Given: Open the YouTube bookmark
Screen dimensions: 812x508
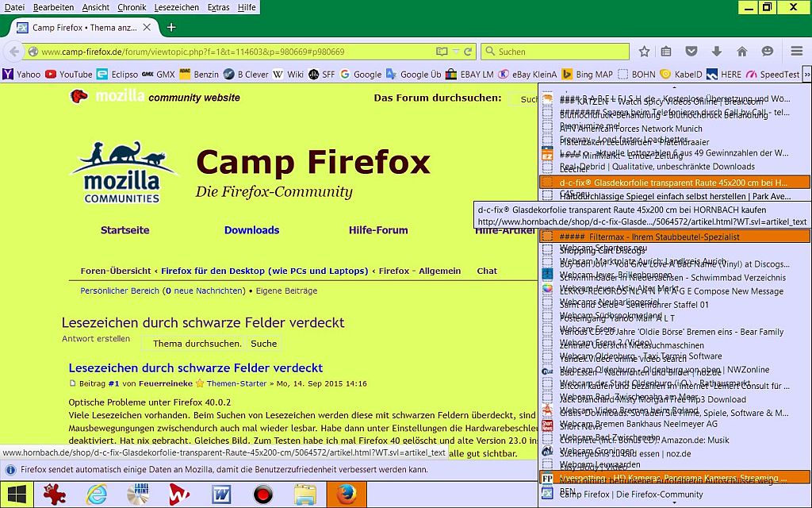Looking at the screenshot, I should coord(68,74).
